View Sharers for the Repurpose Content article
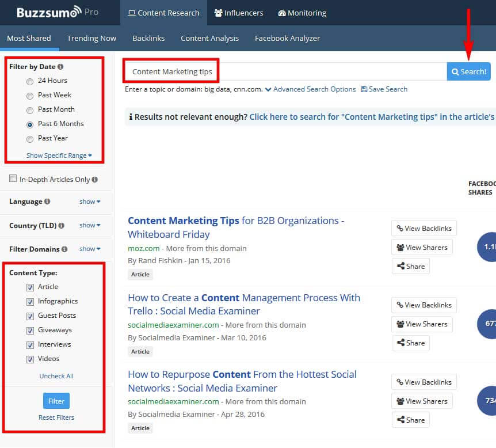 (x=422, y=401)
